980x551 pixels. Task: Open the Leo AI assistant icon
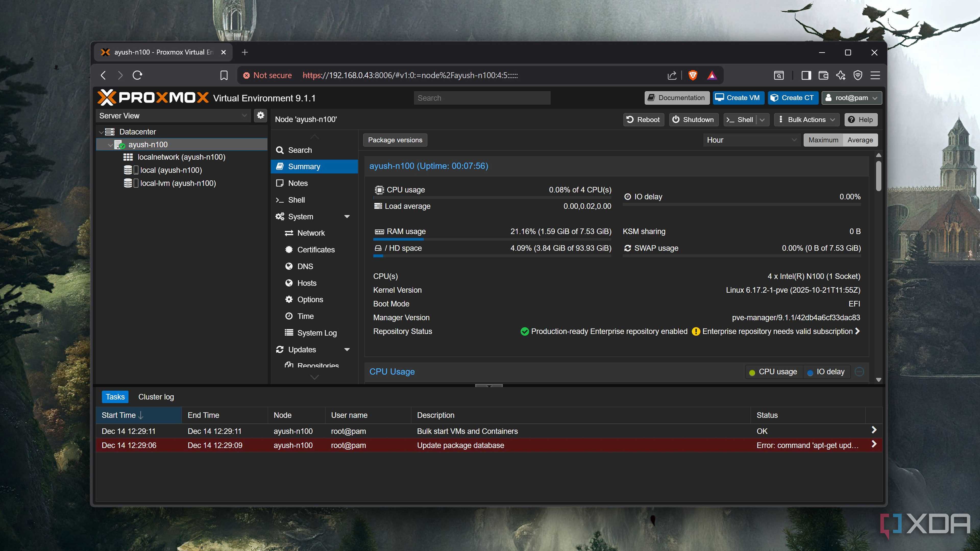[840, 75]
